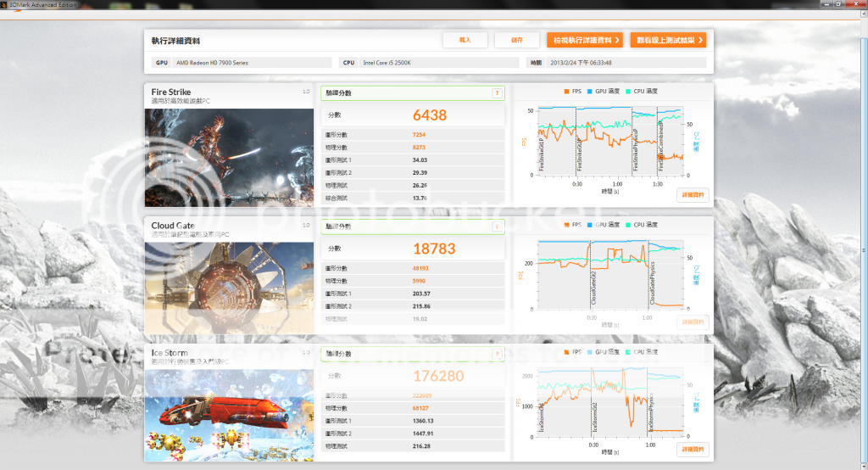The image size is (868, 470).
Task: Click Fire Strike graphics test 2 value 29.39
Action: pyautogui.click(x=420, y=173)
